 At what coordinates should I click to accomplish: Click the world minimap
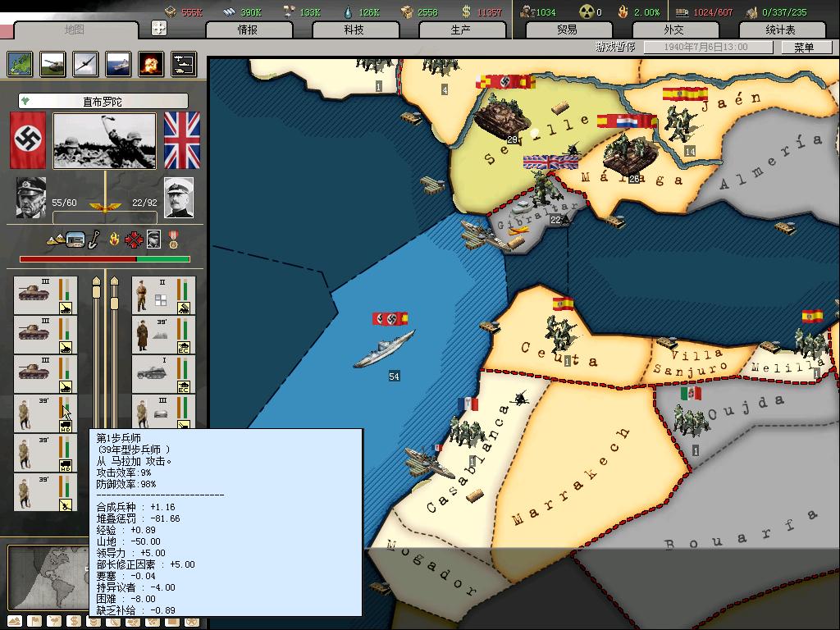[x=49, y=577]
